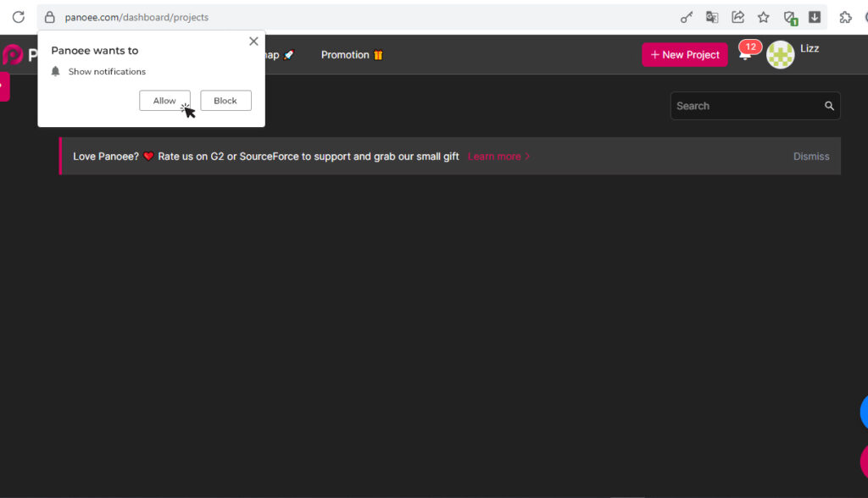Click the lock icon in the address bar
The width and height of the screenshot is (868, 498).
point(50,17)
